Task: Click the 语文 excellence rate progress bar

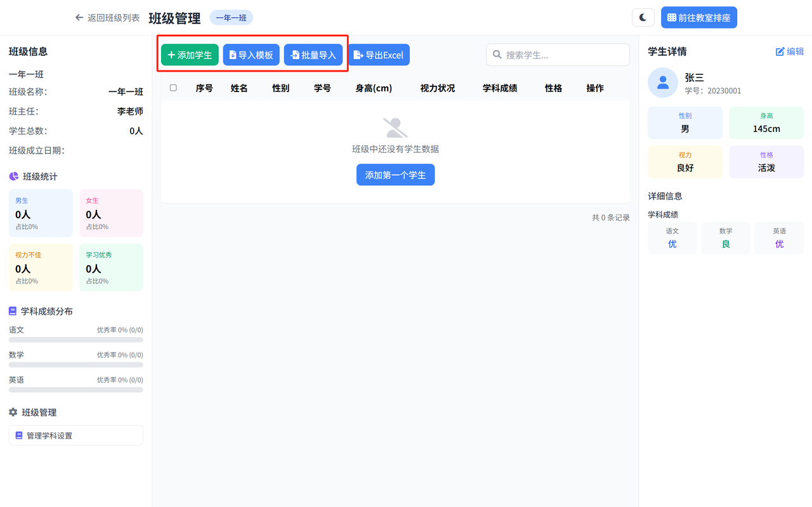Action: pos(75,340)
